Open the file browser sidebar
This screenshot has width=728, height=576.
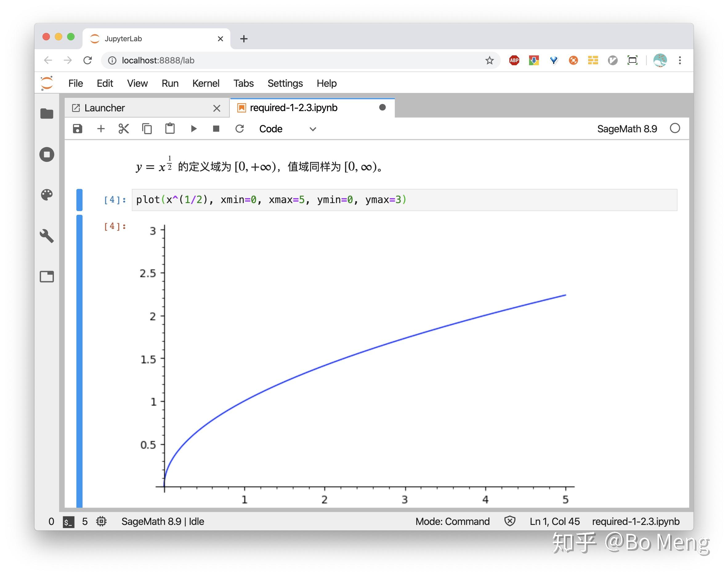click(47, 114)
